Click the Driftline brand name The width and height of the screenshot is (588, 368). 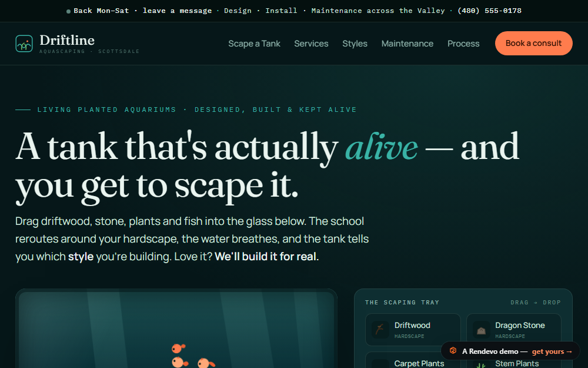pyautogui.click(x=67, y=40)
